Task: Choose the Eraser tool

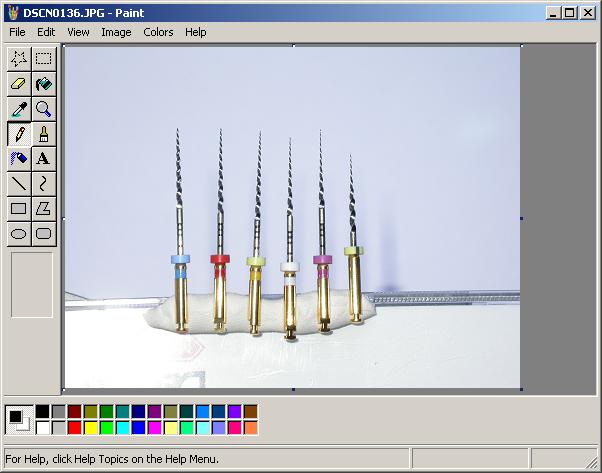Action: 19,84
